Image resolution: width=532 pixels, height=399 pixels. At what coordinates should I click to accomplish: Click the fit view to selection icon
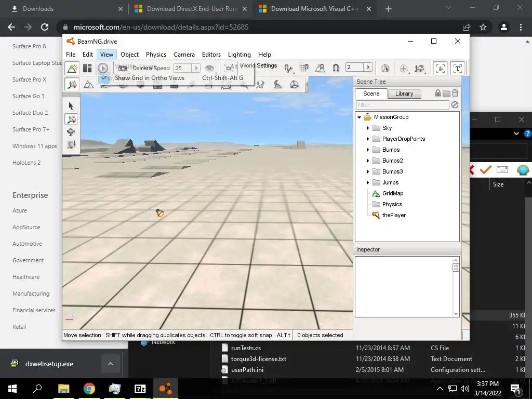click(229, 68)
